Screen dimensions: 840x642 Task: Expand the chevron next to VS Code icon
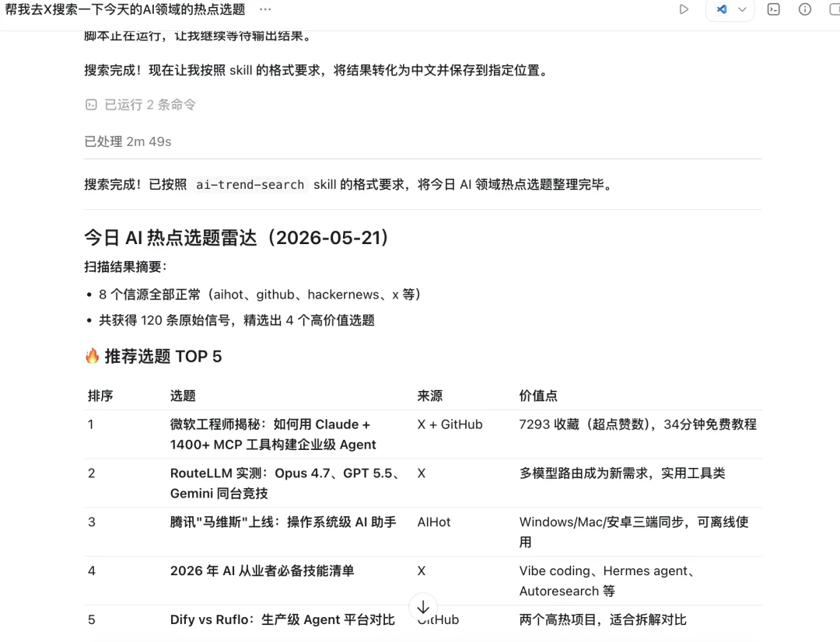[x=742, y=9]
